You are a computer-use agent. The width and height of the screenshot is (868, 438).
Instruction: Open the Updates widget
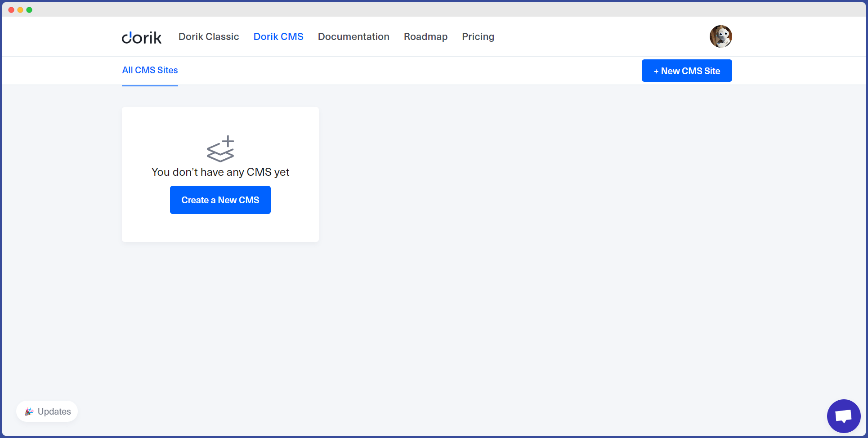[47, 411]
